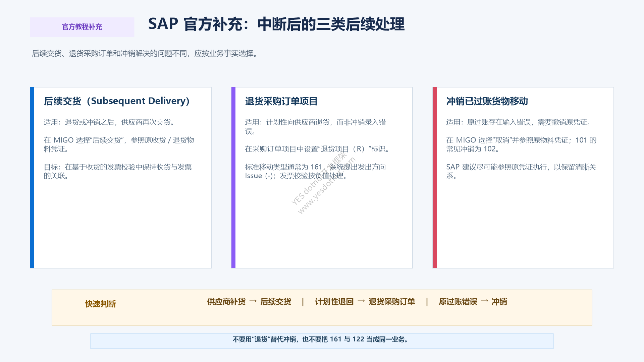Click heading 后续交货（Subsequent Delivery）
644x362 pixels.
(x=117, y=101)
